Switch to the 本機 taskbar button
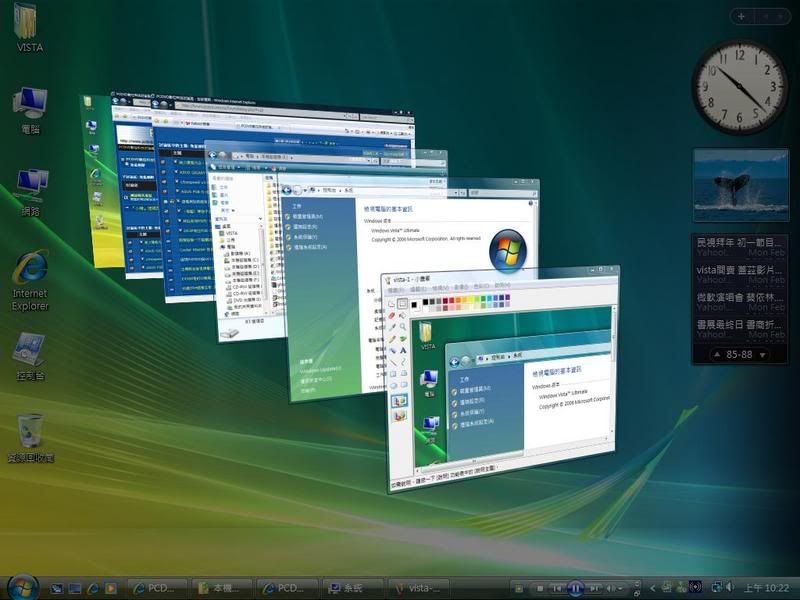The width and height of the screenshot is (800, 600). (x=223, y=588)
